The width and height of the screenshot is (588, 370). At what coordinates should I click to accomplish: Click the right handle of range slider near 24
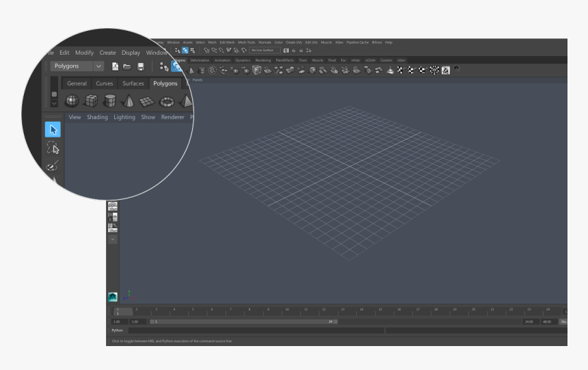(336, 321)
